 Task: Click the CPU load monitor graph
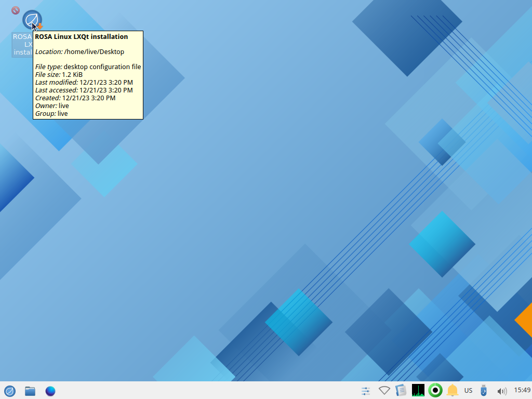(418, 391)
